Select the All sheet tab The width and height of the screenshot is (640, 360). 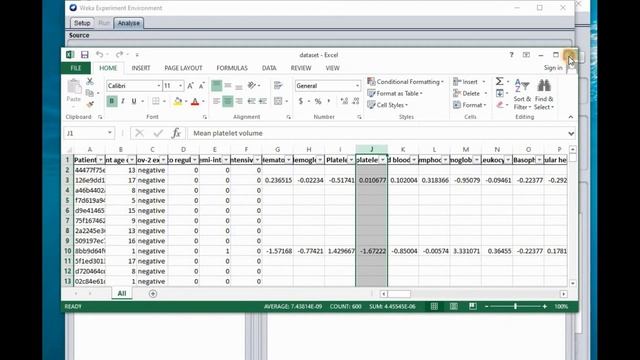(122, 293)
